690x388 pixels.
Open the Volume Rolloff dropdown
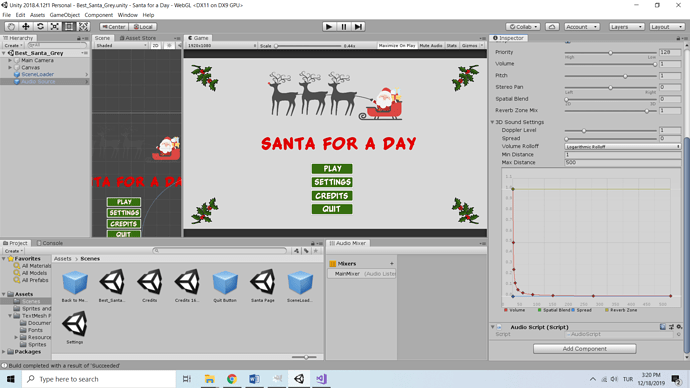(x=623, y=146)
